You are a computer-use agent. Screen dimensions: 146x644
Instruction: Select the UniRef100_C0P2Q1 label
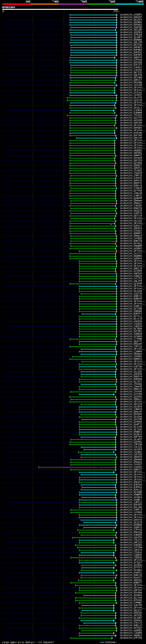131,70
